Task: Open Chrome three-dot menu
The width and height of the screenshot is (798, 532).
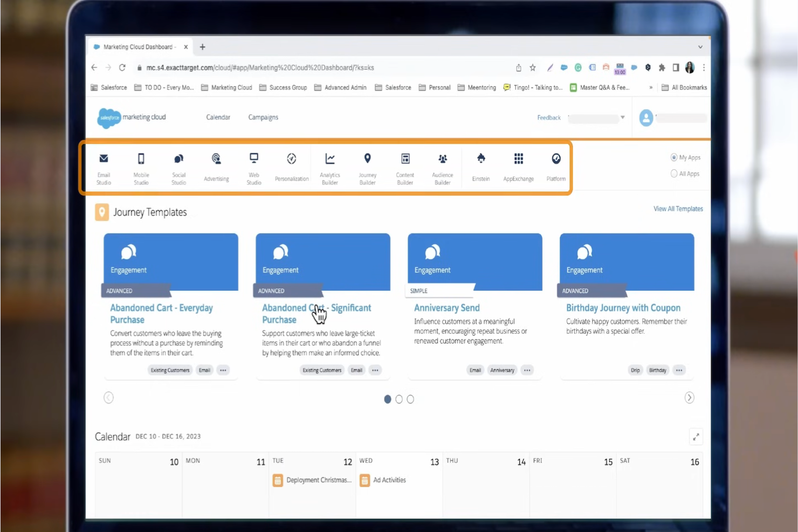Action: (704, 67)
